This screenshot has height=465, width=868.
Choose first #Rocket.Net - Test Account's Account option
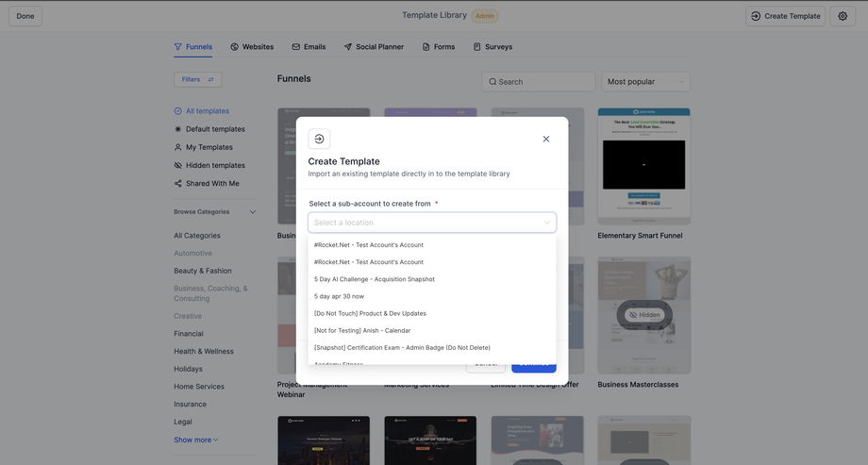point(432,244)
